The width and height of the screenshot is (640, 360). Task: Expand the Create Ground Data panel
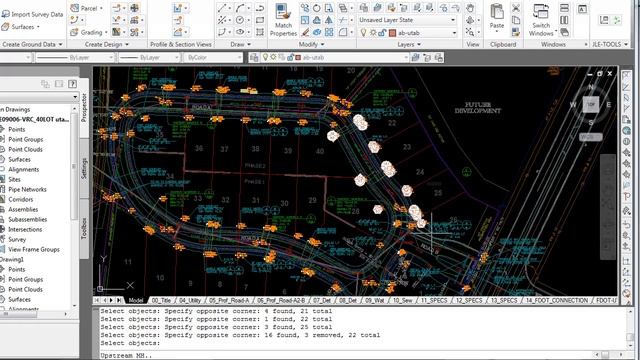click(32, 44)
